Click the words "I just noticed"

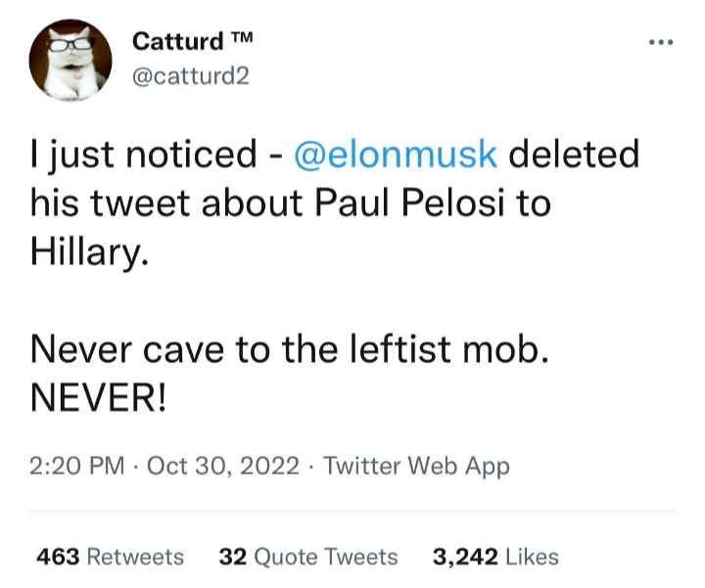[x=144, y=155]
